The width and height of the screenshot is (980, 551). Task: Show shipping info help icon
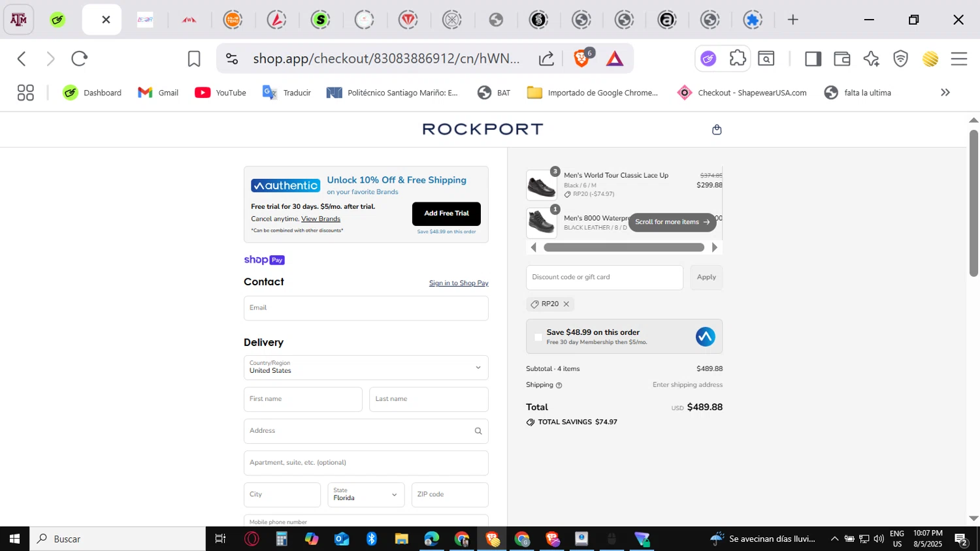(559, 385)
